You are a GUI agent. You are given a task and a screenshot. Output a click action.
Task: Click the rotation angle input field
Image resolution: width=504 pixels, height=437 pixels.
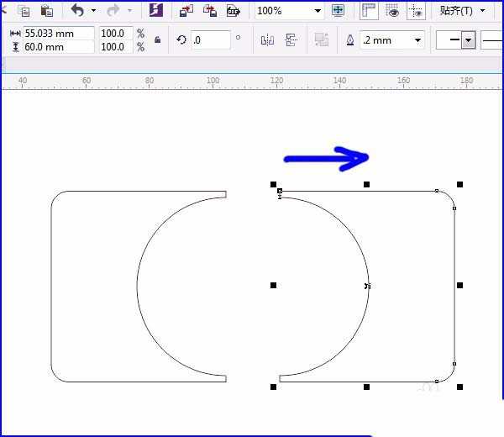(211, 40)
